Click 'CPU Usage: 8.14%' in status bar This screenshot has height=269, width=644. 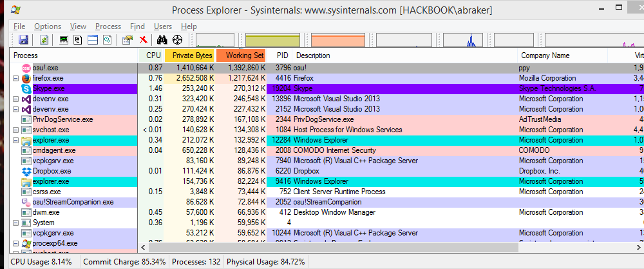click(41, 262)
